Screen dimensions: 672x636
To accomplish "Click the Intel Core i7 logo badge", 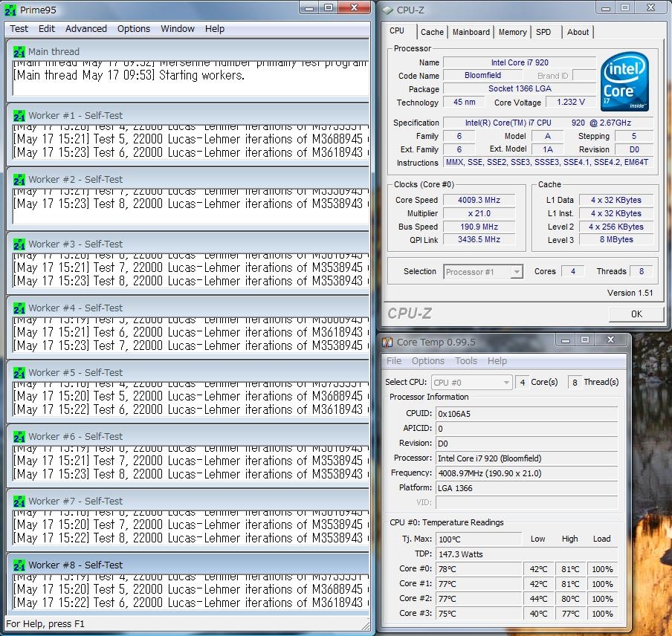I will pyautogui.click(x=626, y=80).
